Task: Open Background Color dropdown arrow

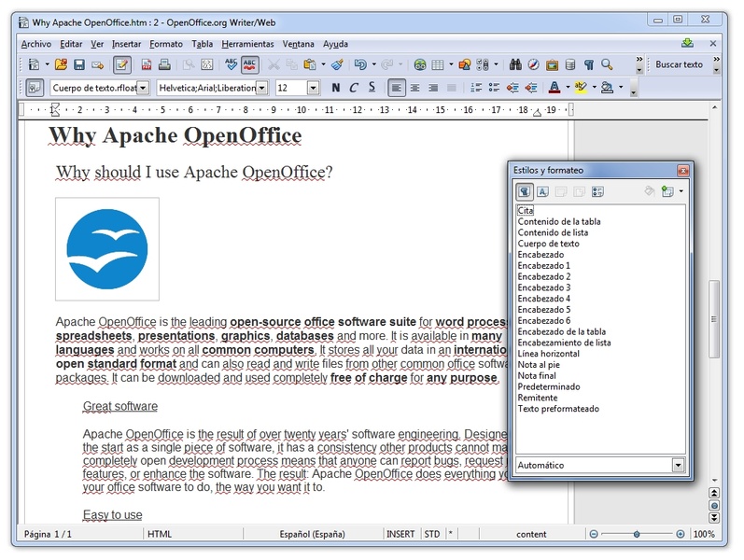Action: [621, 88]
